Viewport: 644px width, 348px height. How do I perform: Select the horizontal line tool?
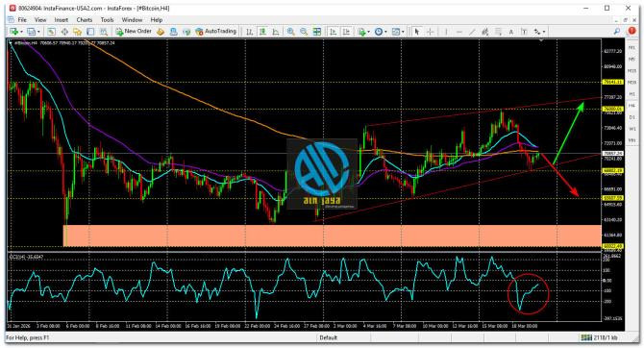(x=459, y=32)
